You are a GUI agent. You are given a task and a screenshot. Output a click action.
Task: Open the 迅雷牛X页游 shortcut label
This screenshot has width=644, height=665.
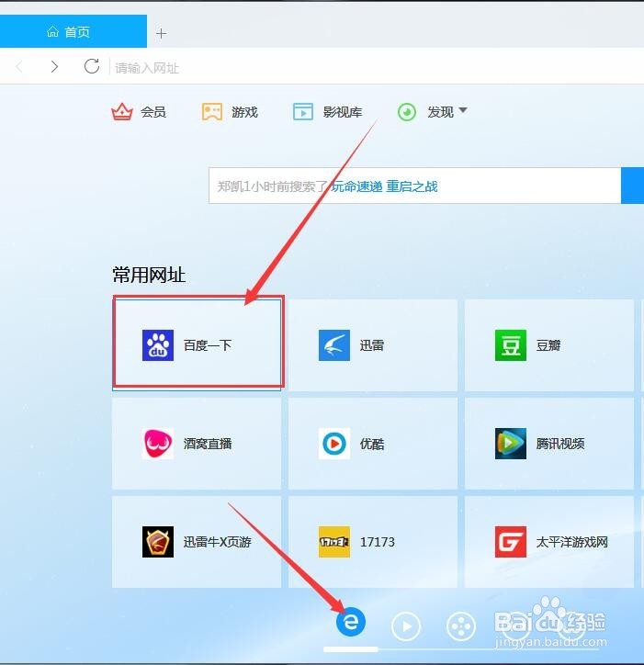coord(217,542)
